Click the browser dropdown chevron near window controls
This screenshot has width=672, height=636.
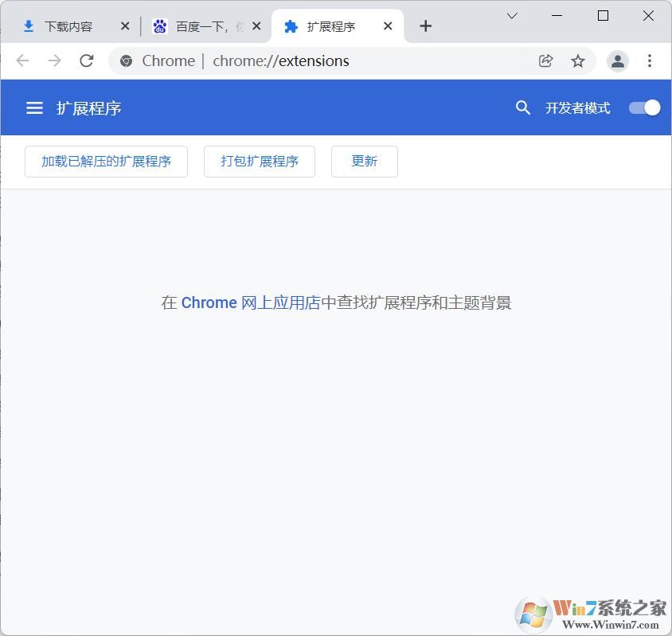point(512,15)
